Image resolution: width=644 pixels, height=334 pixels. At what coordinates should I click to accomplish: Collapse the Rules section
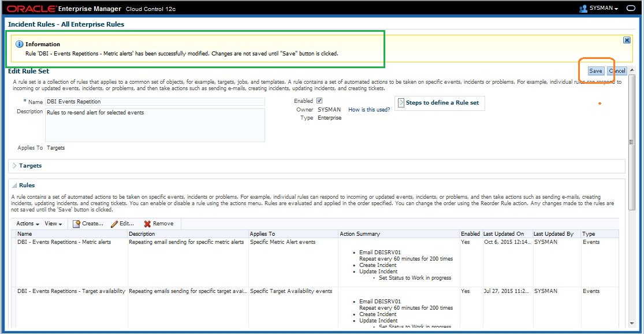tap(14, 185)
